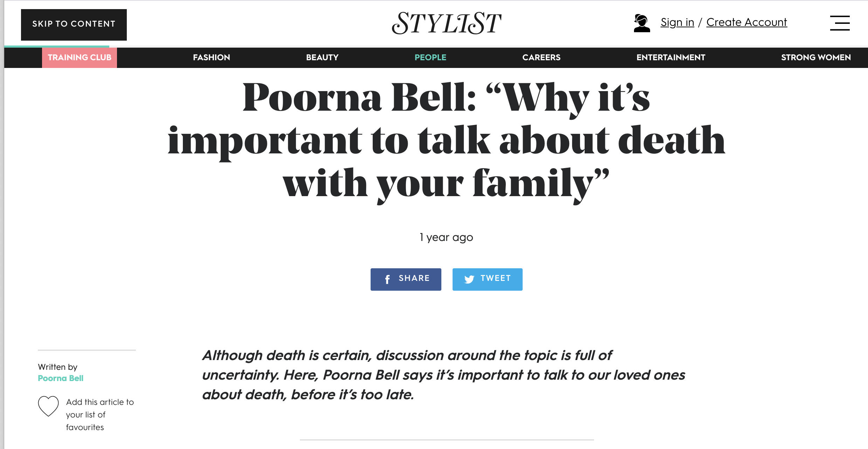Share article on Facebook
The image size is (868, 449).
click(x=406, y=279)
